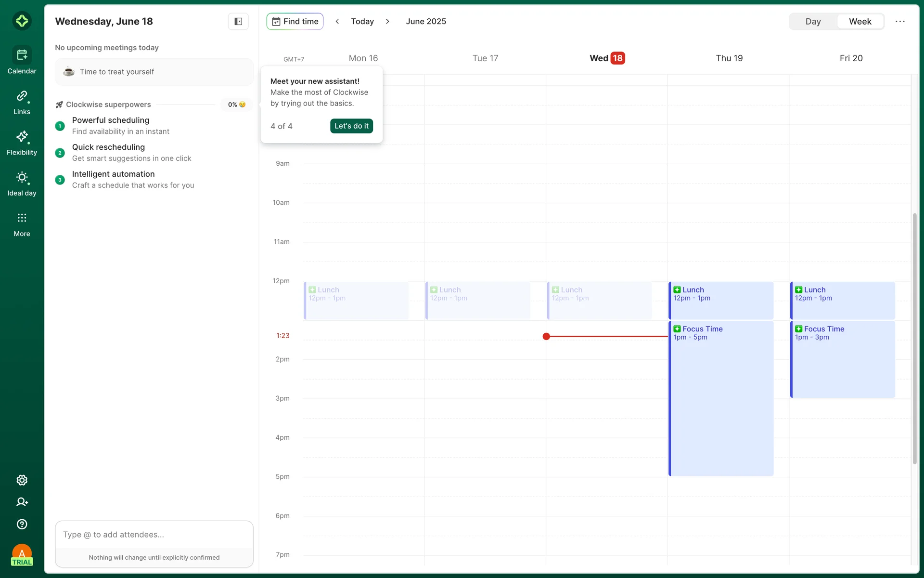
Task: Click the calendar vertical scrollbar
Action: pyautogui.click(x=914, y=337)
